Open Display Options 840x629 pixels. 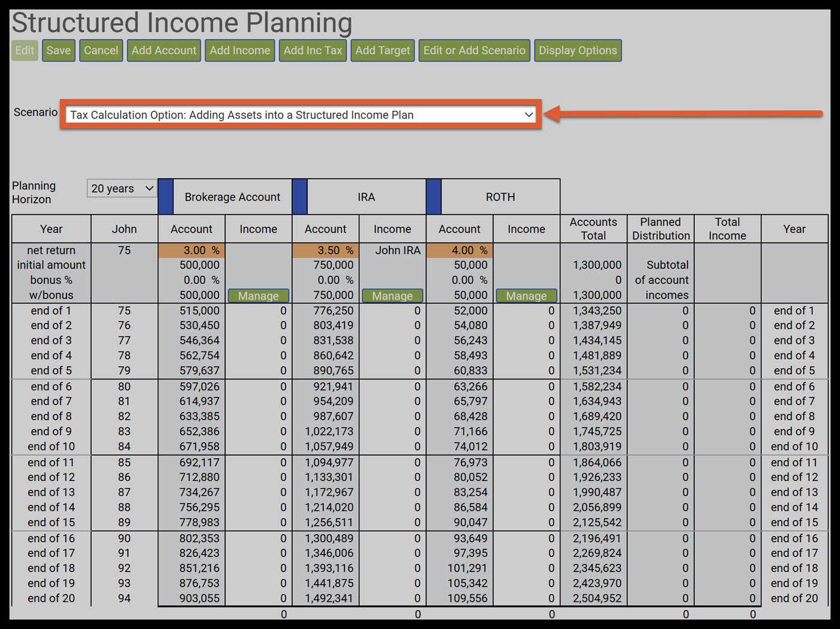578,50
